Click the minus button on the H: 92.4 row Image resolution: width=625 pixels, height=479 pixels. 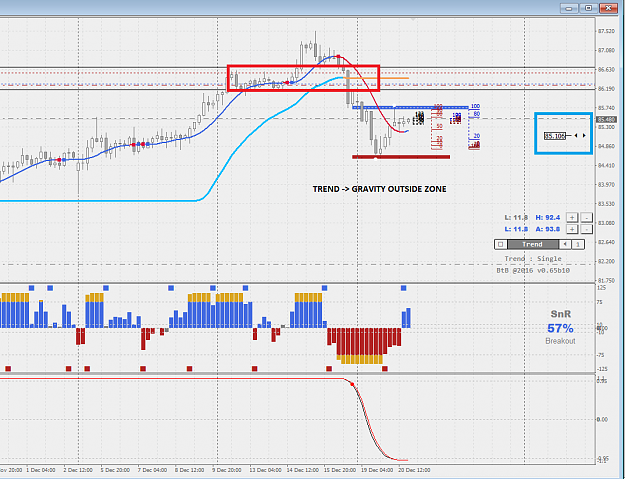pos(586,218)
